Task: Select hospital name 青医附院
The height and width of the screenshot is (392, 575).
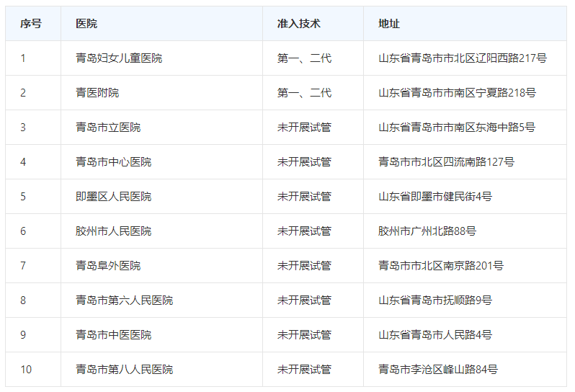Action: click(97, 93)
